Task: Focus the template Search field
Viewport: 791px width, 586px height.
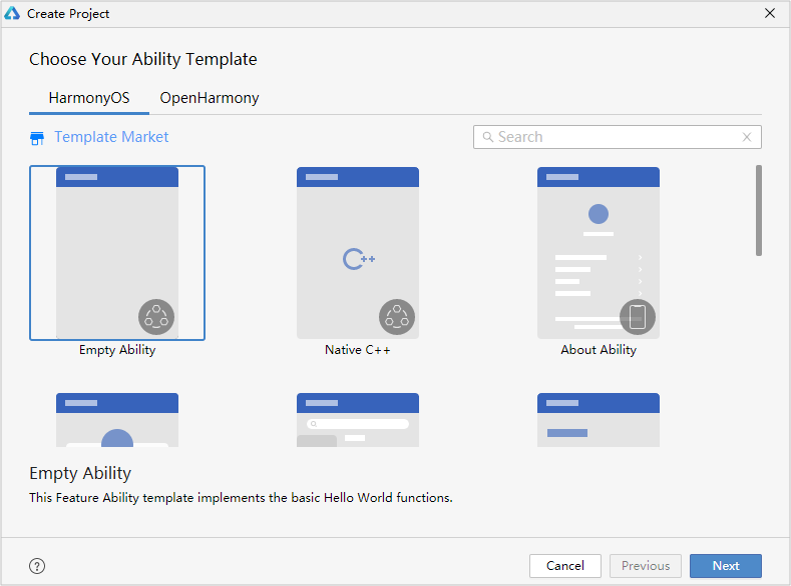Action: (615, 137)
